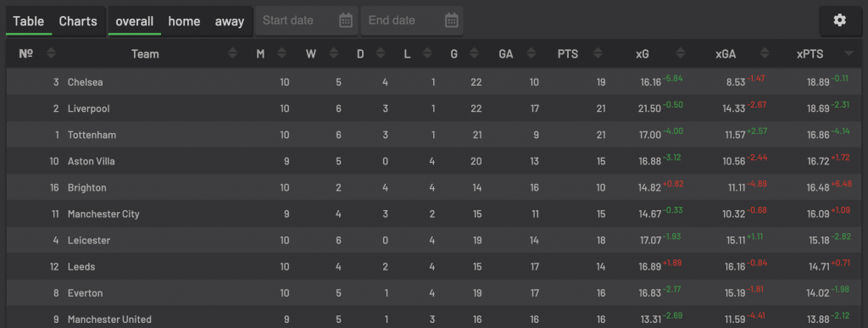
Task: Sort by PTS column arrows
Action: [x=598, y=53]
